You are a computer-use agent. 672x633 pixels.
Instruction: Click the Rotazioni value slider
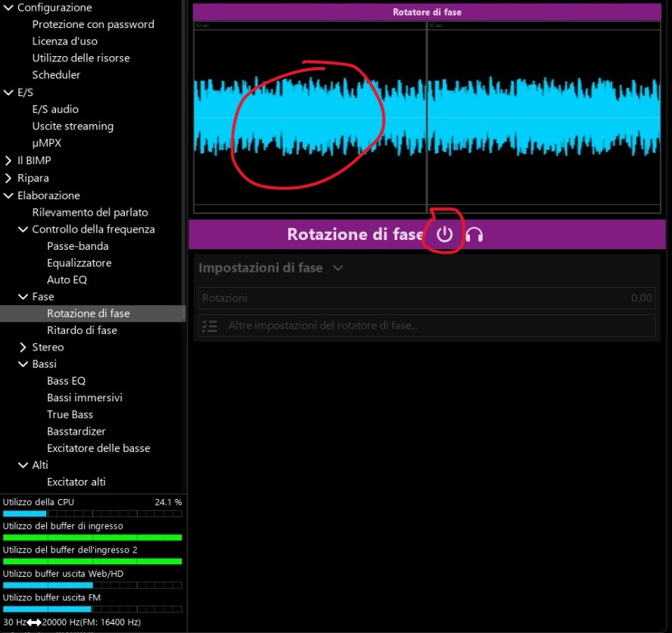click(427, 298)
